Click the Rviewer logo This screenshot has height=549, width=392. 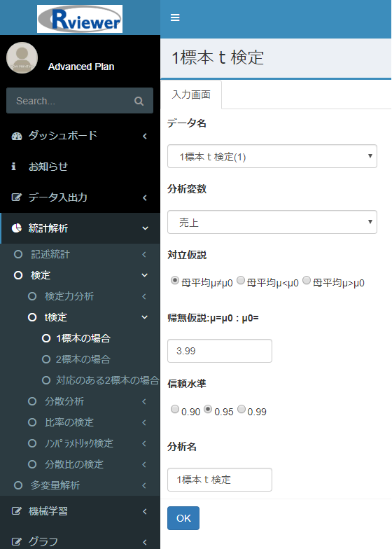80,19
